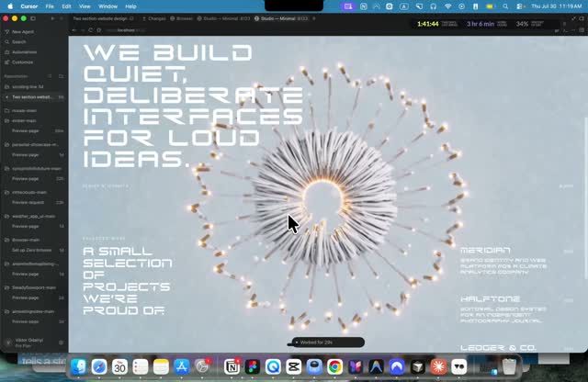
Task: Click the settings icon beside the account name
Action: [61, 343]
